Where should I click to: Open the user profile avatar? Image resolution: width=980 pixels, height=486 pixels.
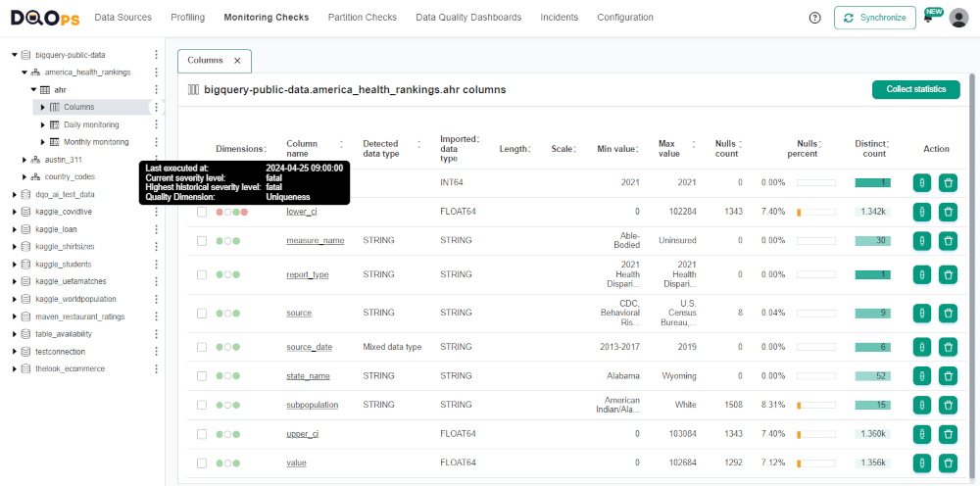click(958, 18)
